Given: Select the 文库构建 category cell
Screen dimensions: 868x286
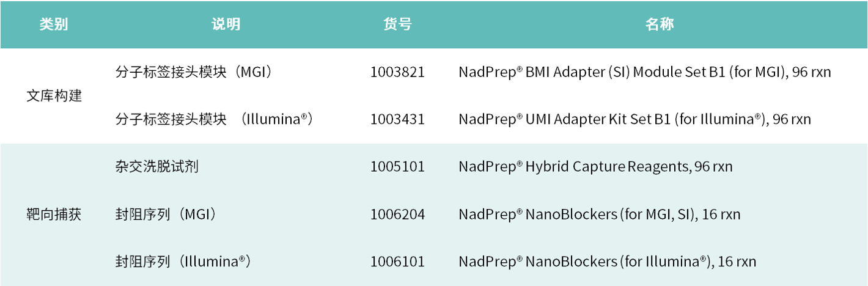Looking at the screenshot, I should coord(54,96).
